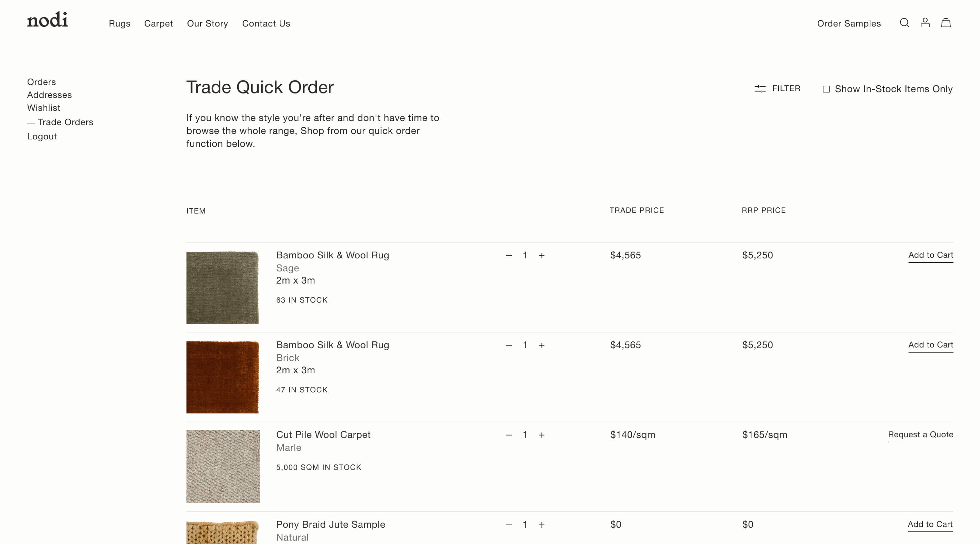Decrease quantity for Brick rug
The image size is (980, 544).
[509, 345]
